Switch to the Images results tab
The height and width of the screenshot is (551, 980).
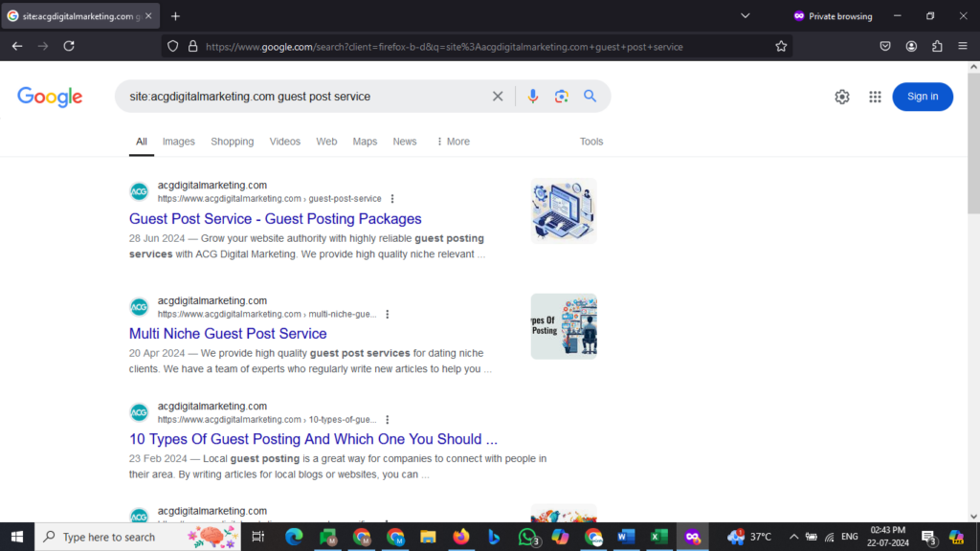[179, 142]
